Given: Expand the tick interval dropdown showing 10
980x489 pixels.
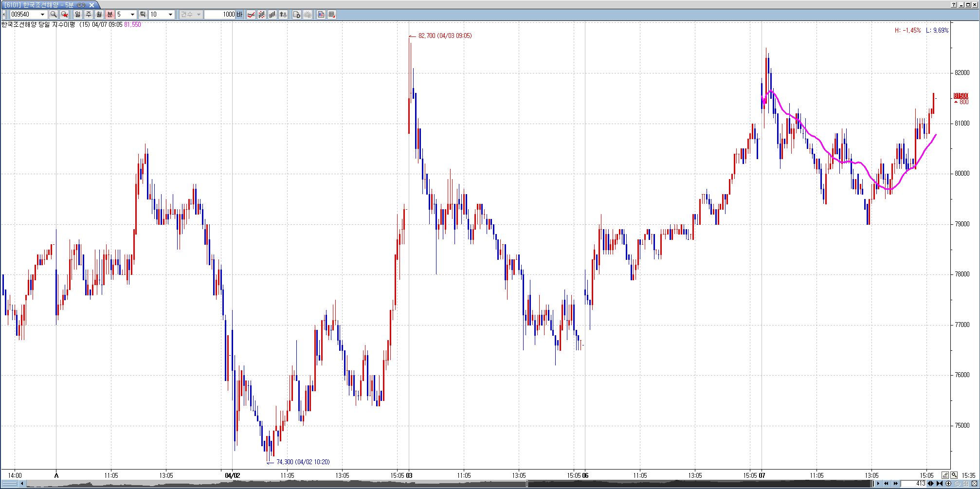Looking at the screenshot, I should tap(170, 15).
